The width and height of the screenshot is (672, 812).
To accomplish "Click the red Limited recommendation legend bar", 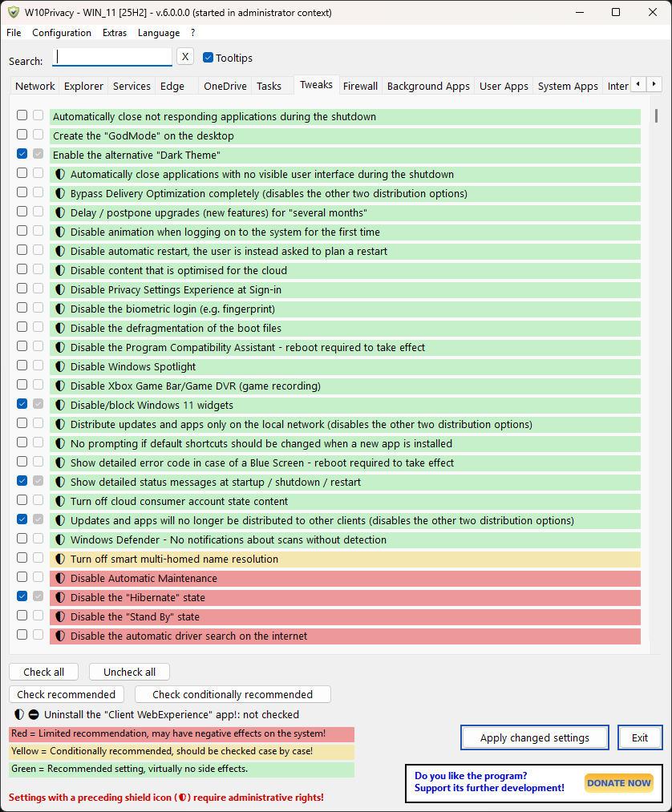I will (x=182, y=733).
